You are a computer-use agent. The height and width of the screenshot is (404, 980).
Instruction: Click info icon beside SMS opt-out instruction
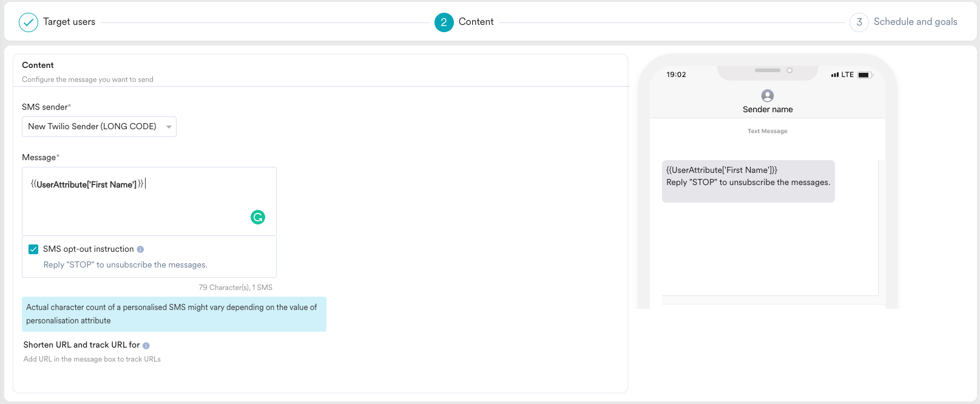140,249
